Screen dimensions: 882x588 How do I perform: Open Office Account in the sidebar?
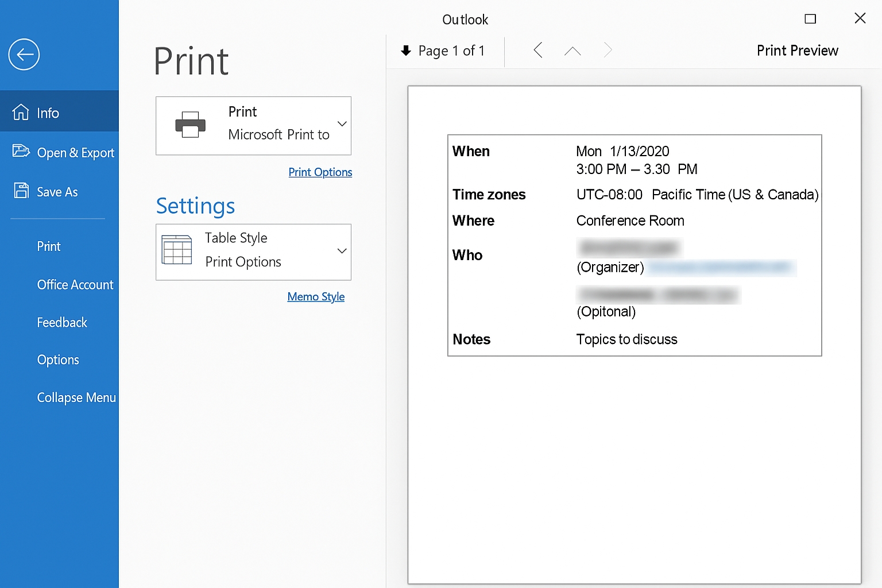pyautogui.click(x=75, y=285)
